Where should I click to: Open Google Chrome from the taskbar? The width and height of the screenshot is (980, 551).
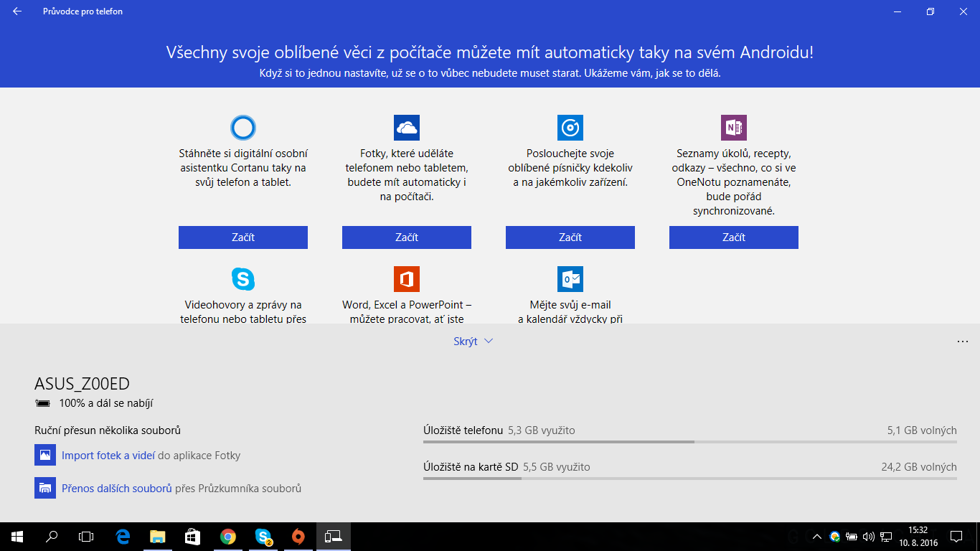pos(228,536)
